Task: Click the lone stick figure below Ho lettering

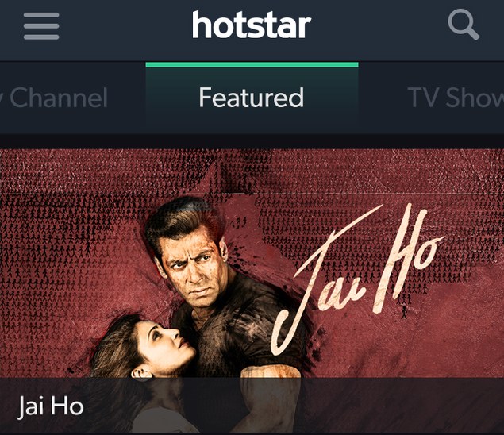Action: [404, 312]
